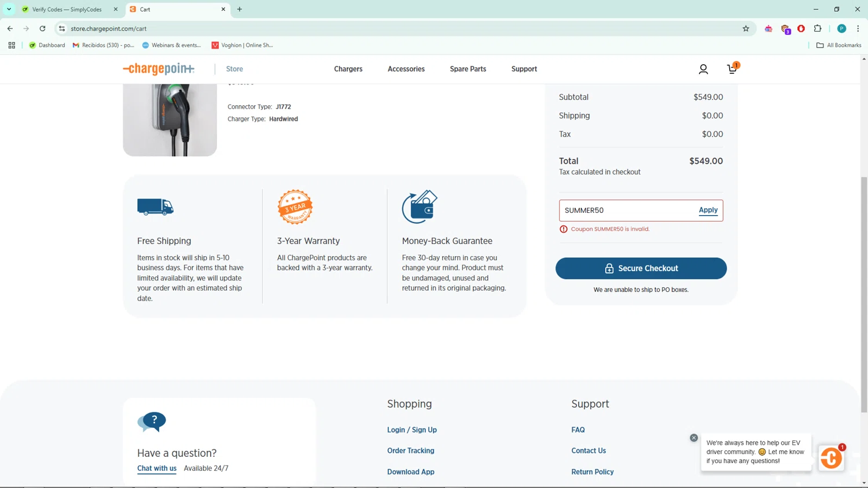Open the ChargePoint chat bubble widget
The height and width of the screenshot is (488, 868).
click(831, 458)
